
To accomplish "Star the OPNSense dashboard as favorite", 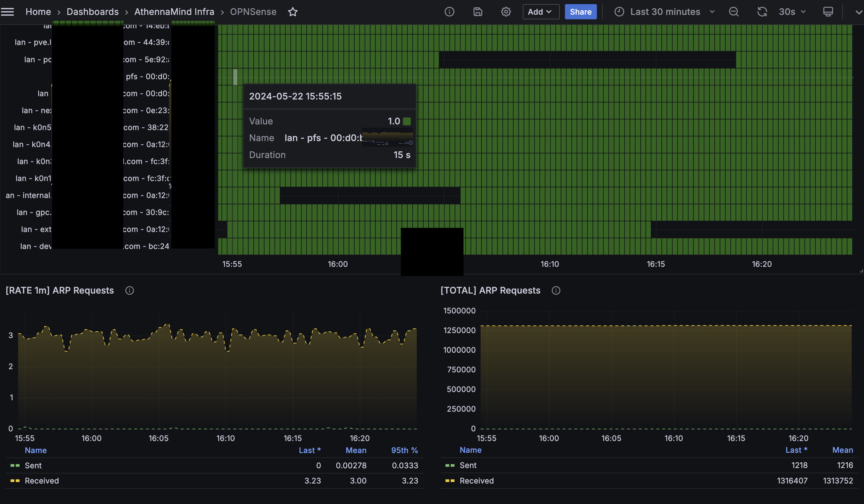I will tap(293, 12).
